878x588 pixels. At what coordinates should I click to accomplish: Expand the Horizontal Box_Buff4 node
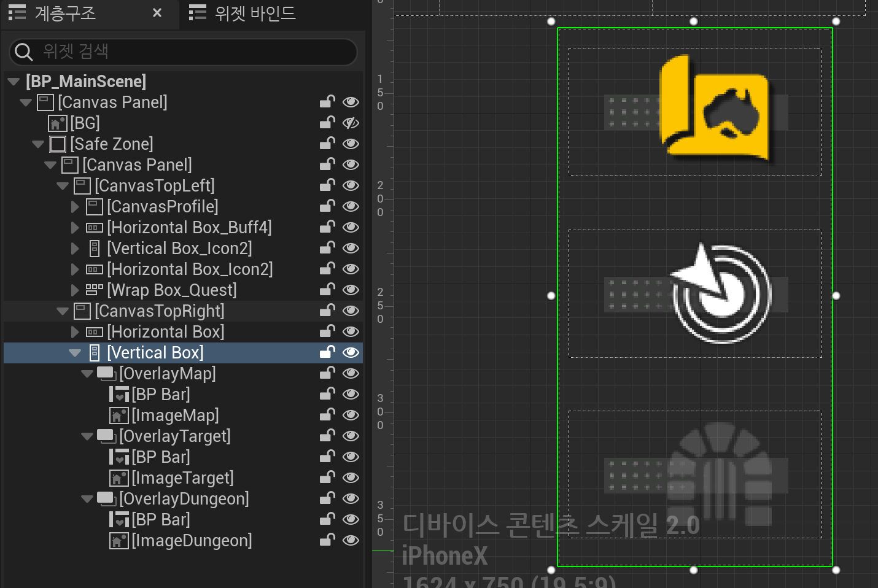pos(75,228)
